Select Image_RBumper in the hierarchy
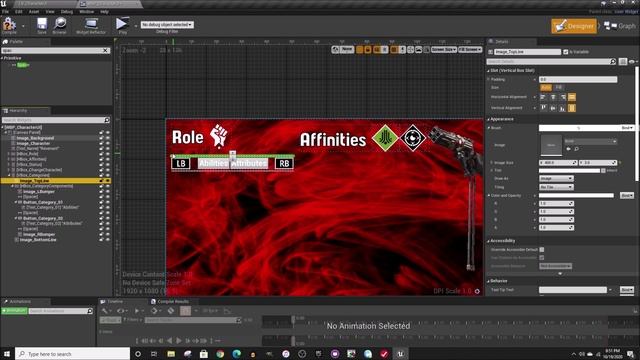 coord(39,234)
